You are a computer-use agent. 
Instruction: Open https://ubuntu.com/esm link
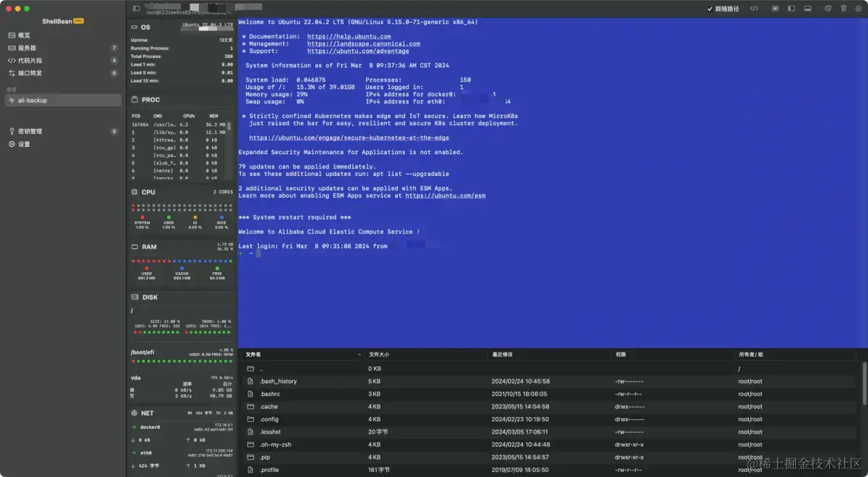446,195
